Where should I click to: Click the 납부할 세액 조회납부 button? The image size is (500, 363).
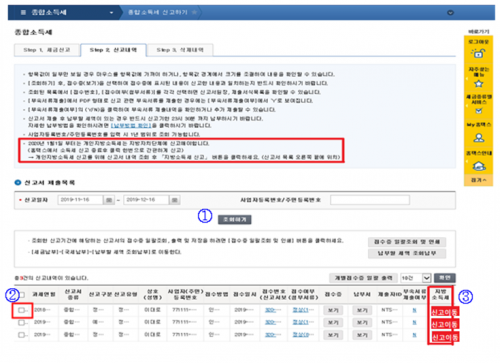click(407, 253)
